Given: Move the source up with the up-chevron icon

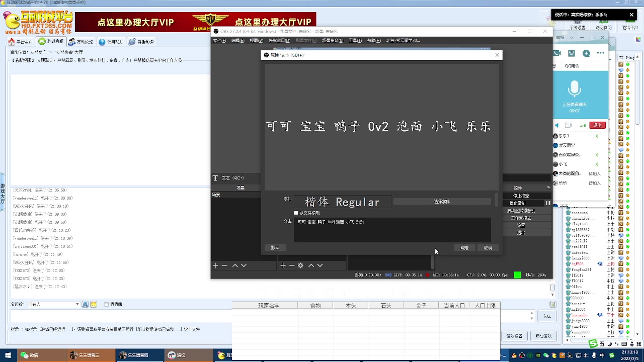Looking at the screenshot, I should pos(311,265).
